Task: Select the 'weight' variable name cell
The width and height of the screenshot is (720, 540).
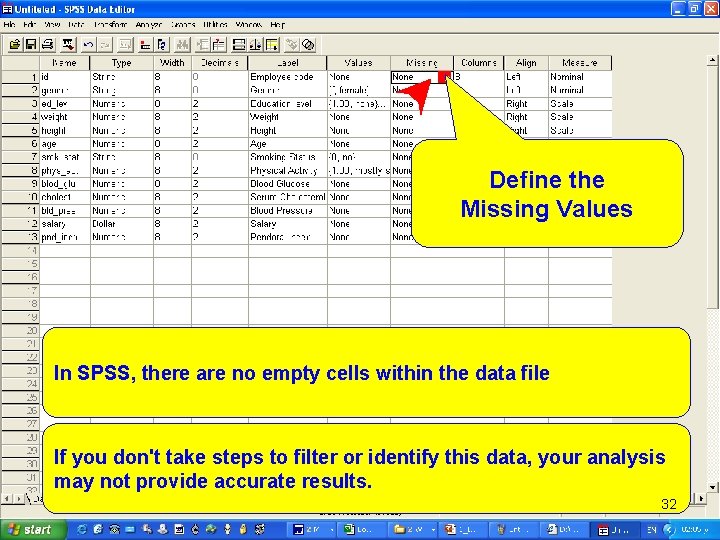Action: pos(65,117)
